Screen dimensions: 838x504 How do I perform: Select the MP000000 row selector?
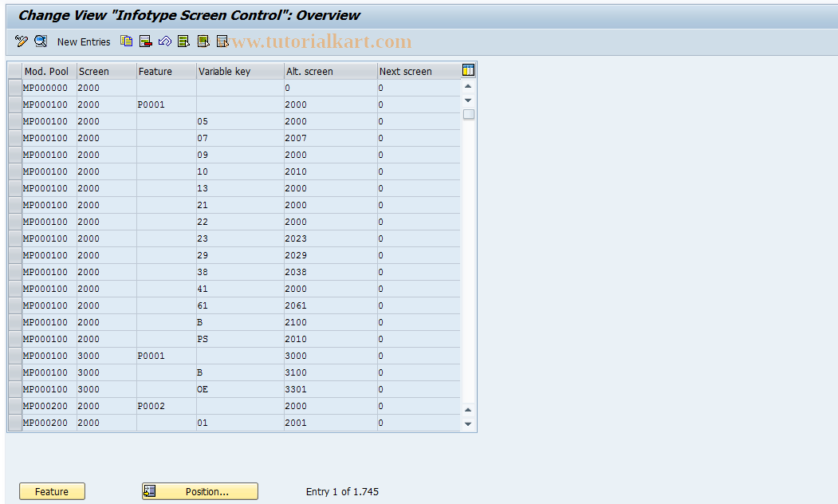[15, 88]
